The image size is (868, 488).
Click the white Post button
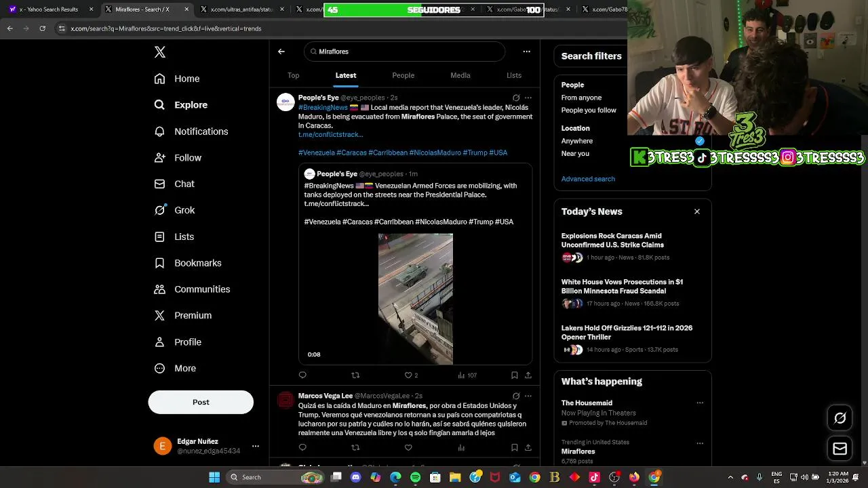tap(201, 402)
